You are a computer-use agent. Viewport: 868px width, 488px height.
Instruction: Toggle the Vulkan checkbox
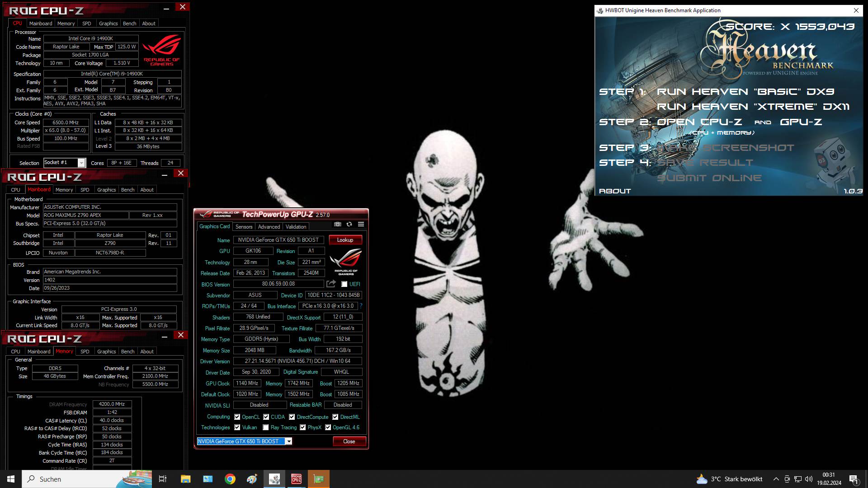[237, 427]
